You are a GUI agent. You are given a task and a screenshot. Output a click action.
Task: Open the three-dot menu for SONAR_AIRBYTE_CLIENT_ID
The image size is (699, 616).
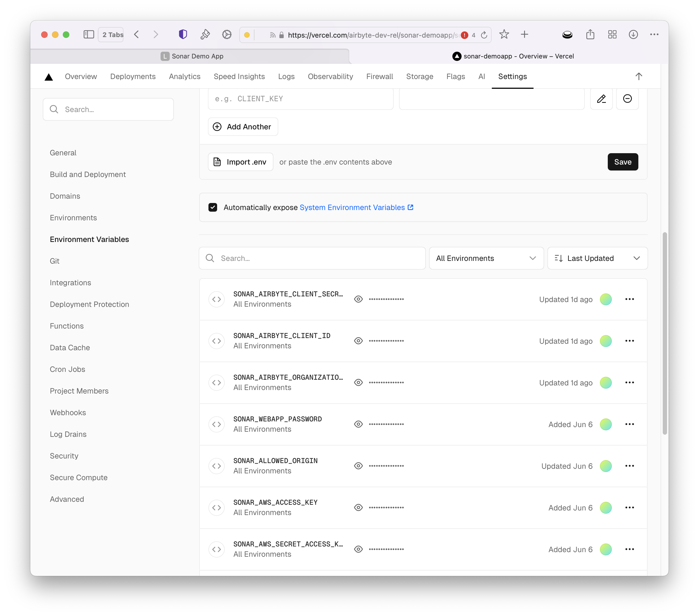(x=629, y=341)
